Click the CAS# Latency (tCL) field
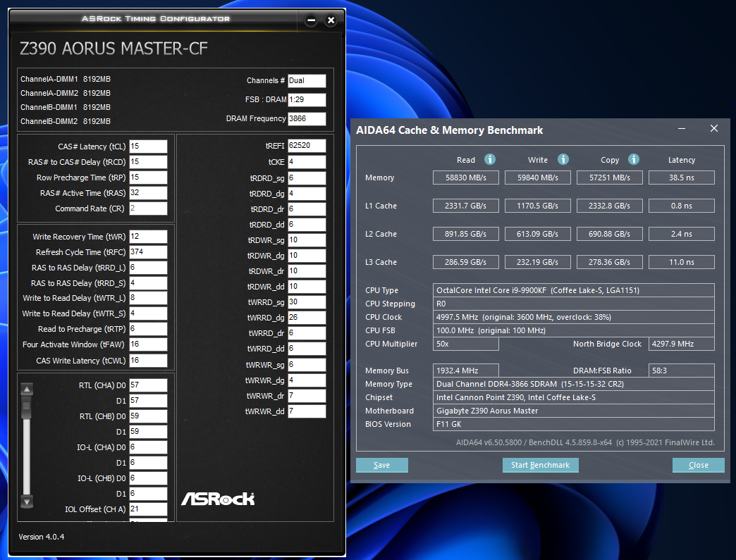The width and height of the screenshot is (736, 560). (148, 147)
